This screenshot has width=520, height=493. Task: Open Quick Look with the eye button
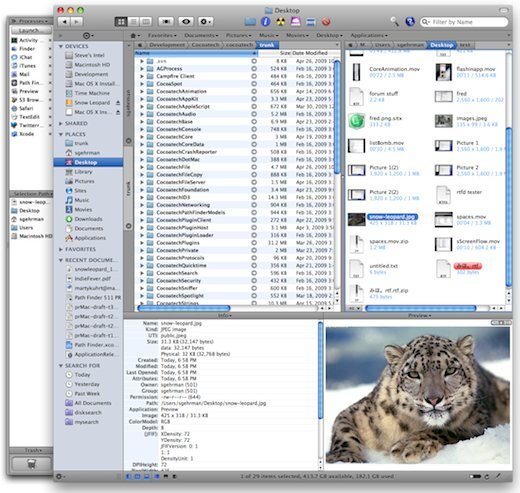(186, 22)
